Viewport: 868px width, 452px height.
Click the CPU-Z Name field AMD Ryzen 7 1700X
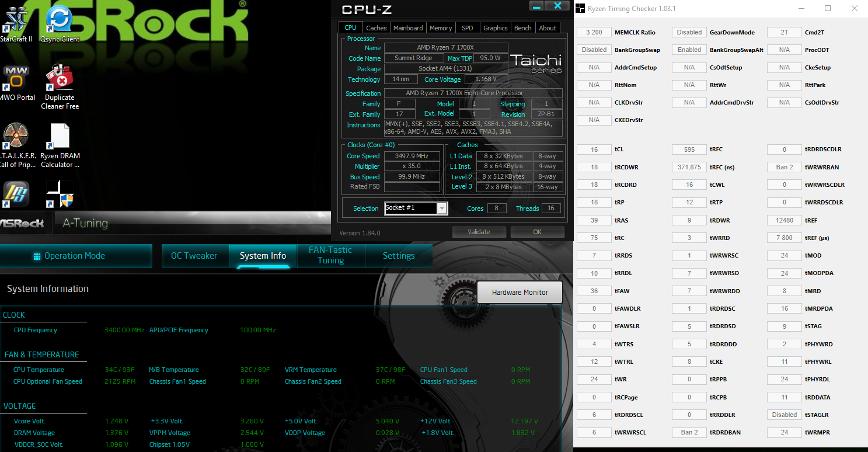click(x=446, y=48)
